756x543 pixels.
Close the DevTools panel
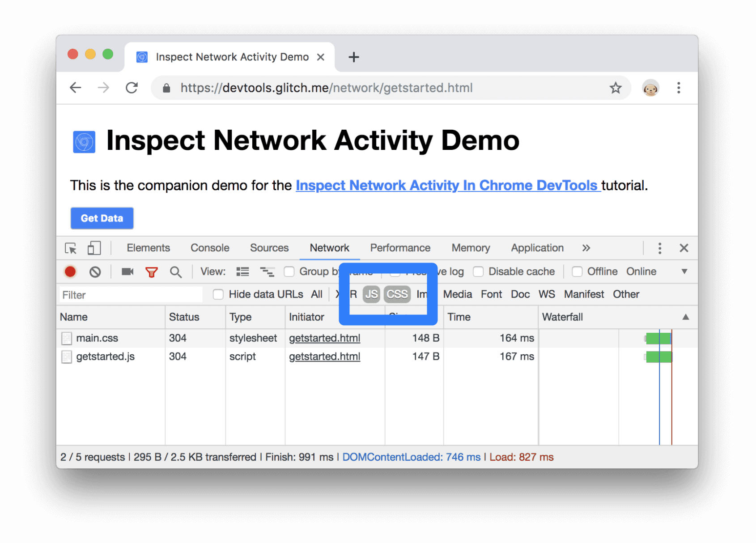pos(684,248)
